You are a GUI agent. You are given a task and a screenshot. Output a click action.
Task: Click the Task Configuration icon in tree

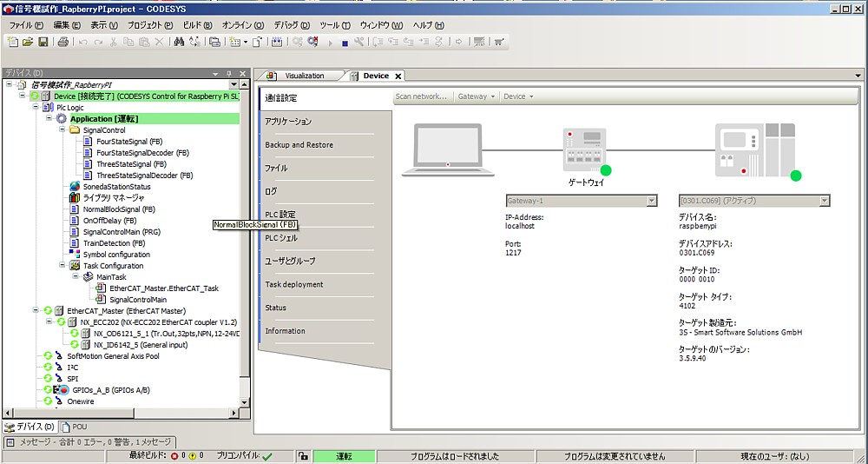pyautogui.click(x=75, y=266)
